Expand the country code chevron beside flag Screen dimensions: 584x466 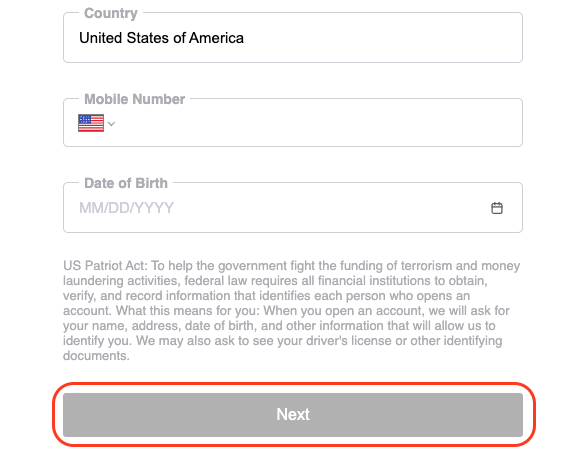point(111,124)
